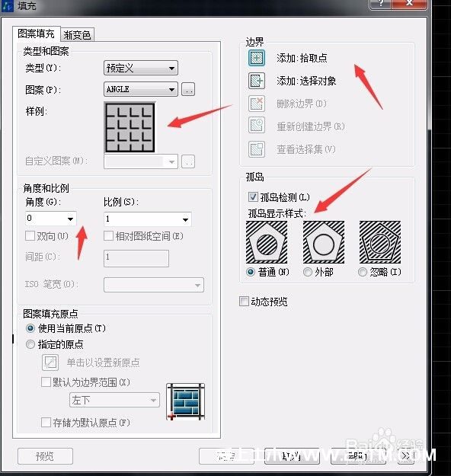Choose specified origin (指定的原点) radio button
The width and height of the screenshot is (451, 476).
(x=30, y=344)
